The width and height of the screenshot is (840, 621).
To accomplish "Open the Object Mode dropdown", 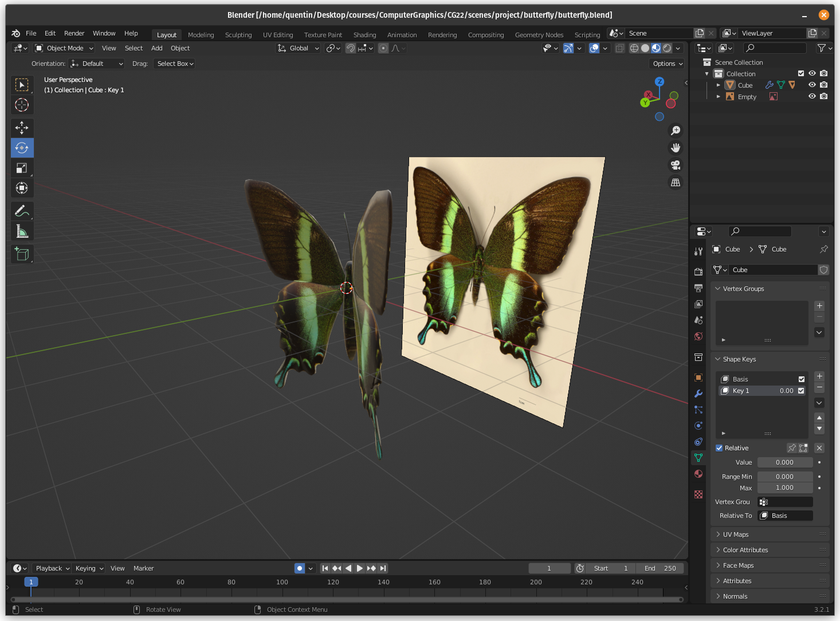I will tap(64, 48).
